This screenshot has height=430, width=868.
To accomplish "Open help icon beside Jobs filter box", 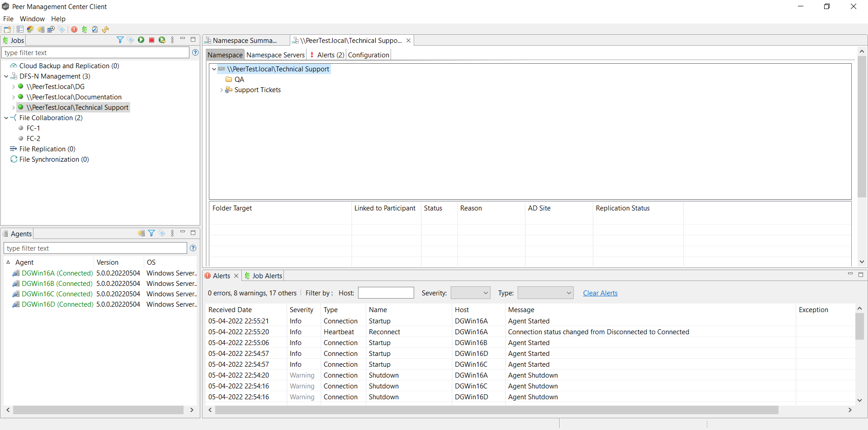I will (195, 52).
